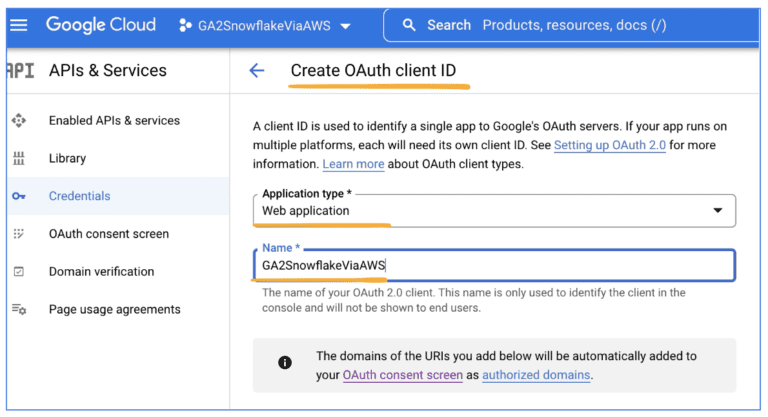The height and width of the screenshot is (417, 768).
Task: Click the project dropdown caret arrow
Action: pyautogui.click(x=345, y=26)
